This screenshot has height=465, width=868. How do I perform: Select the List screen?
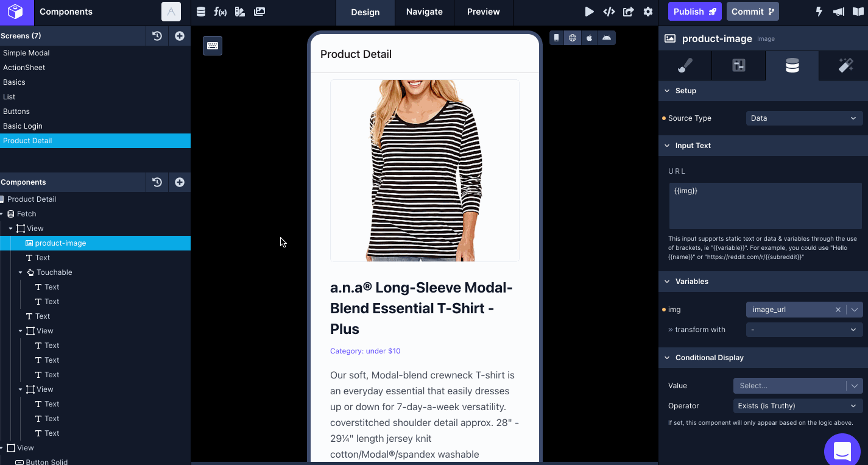[95, 97]
